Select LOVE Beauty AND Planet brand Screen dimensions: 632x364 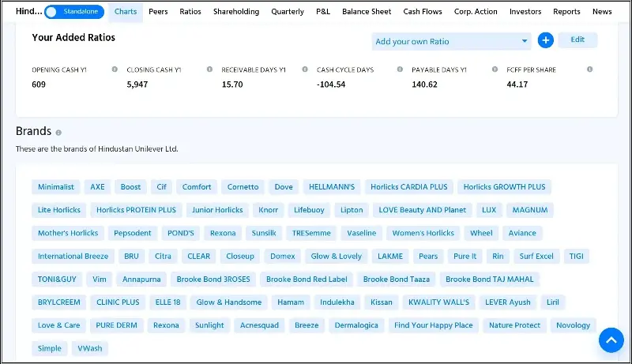coord(422,210)
